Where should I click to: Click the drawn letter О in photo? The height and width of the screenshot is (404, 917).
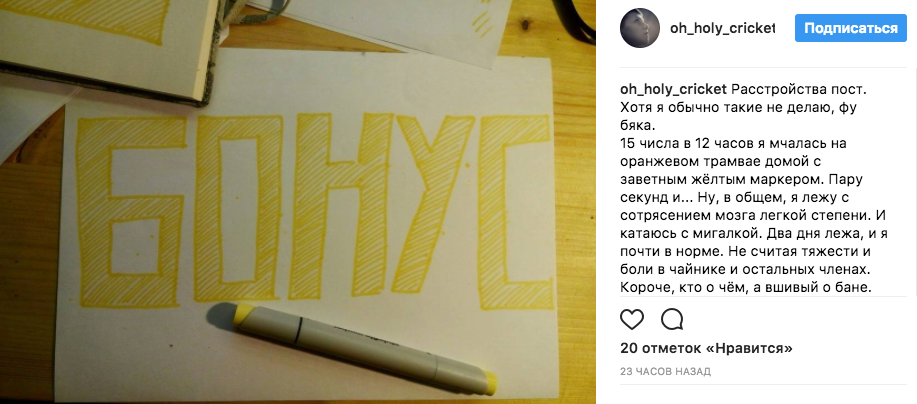[x=237, y=207]
